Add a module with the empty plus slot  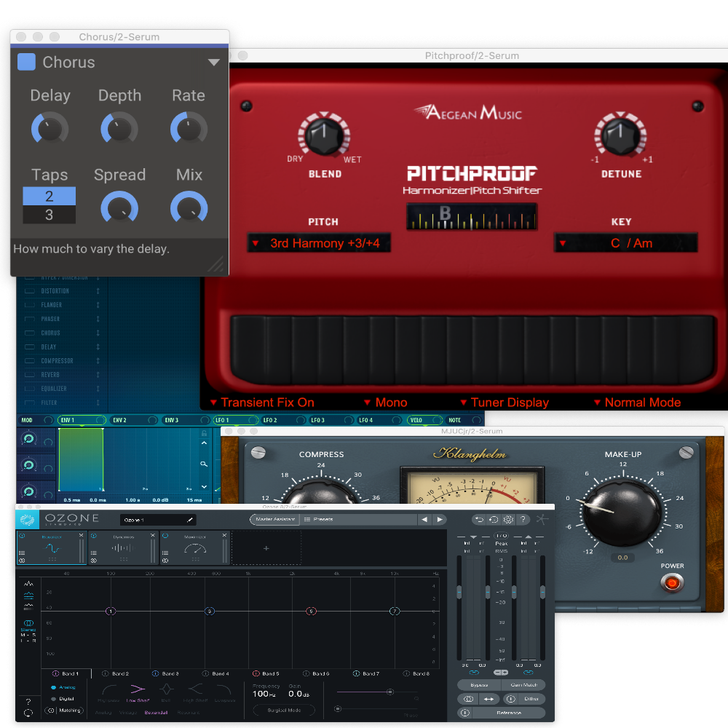pyautogui.click(x=266, y=548)
